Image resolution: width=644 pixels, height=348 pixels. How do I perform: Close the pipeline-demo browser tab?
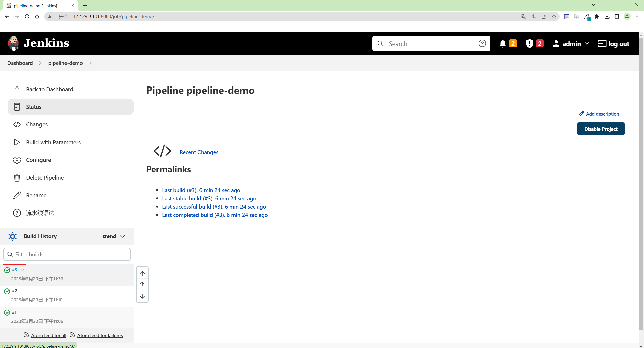pos(73,5)
